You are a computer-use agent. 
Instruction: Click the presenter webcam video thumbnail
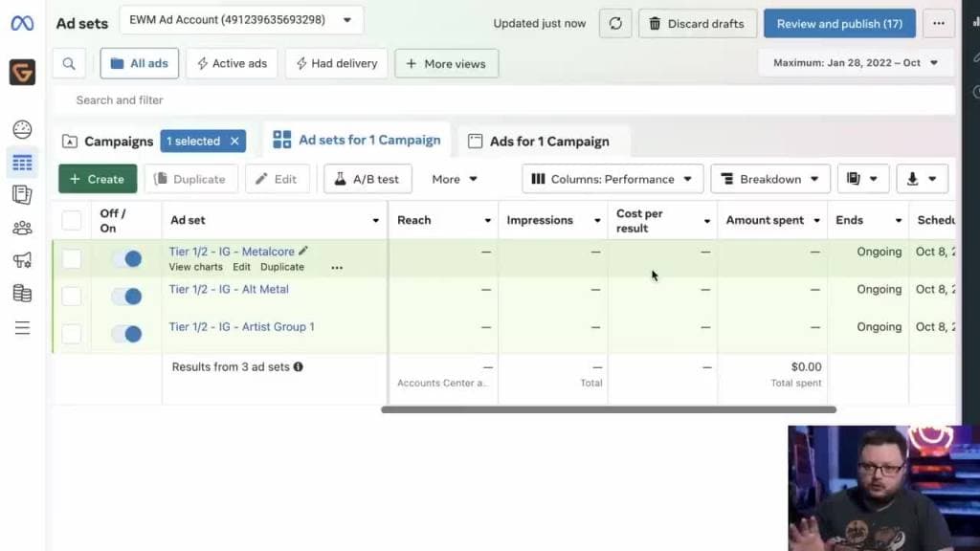tap(883, 488)
